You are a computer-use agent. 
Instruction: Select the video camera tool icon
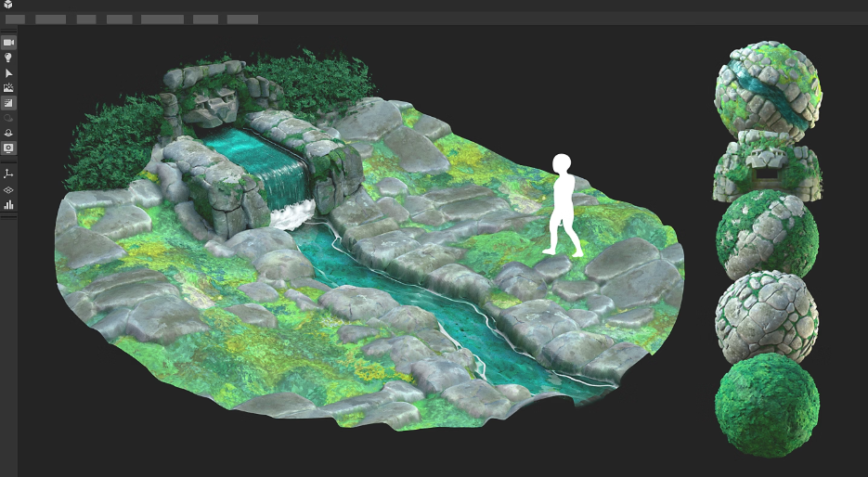point(8,43)
